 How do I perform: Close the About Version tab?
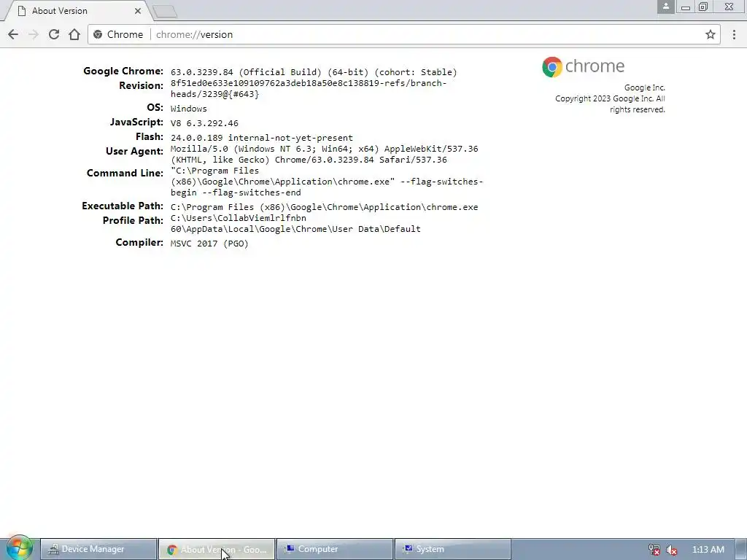(x=138, y=10)
